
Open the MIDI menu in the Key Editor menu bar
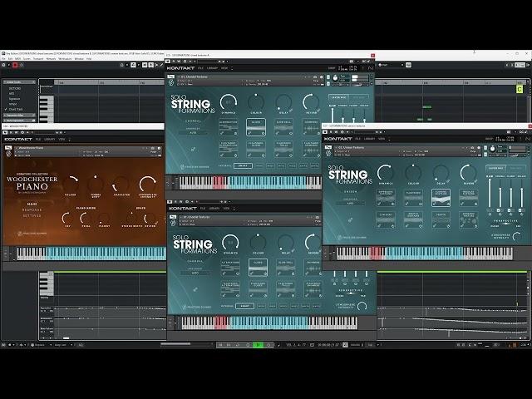[x=18, y=59]
